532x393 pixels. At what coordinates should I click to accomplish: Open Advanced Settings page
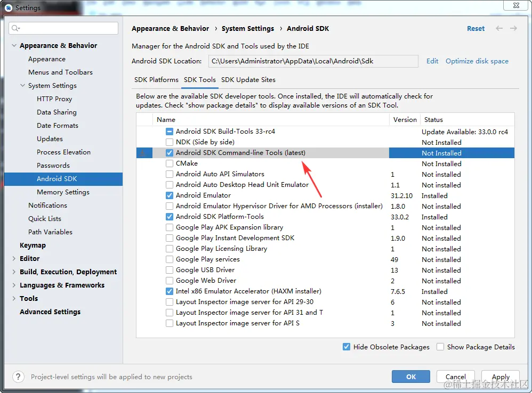[x=50, y=312]
